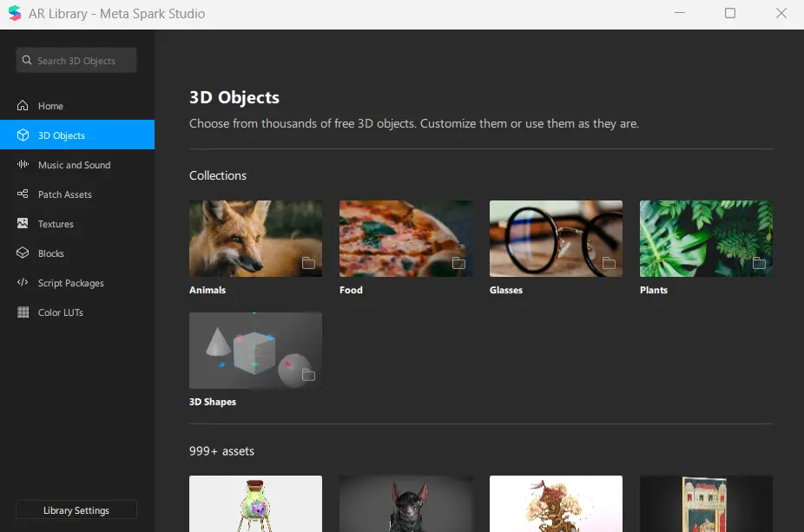Open the Script Packages section

(69, 282)
